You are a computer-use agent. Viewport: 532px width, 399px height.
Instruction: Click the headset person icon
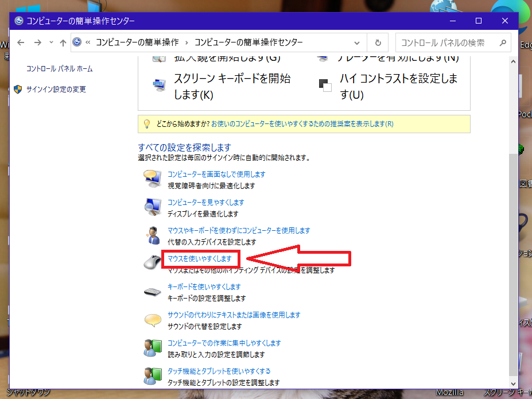point(153,235)
